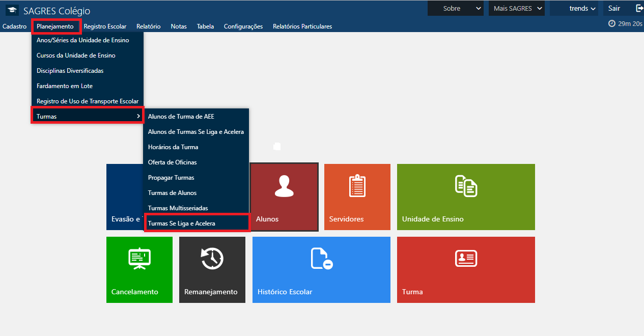Expand the Sobre dropdown
The image size is (644, 336).
point(455,9)
